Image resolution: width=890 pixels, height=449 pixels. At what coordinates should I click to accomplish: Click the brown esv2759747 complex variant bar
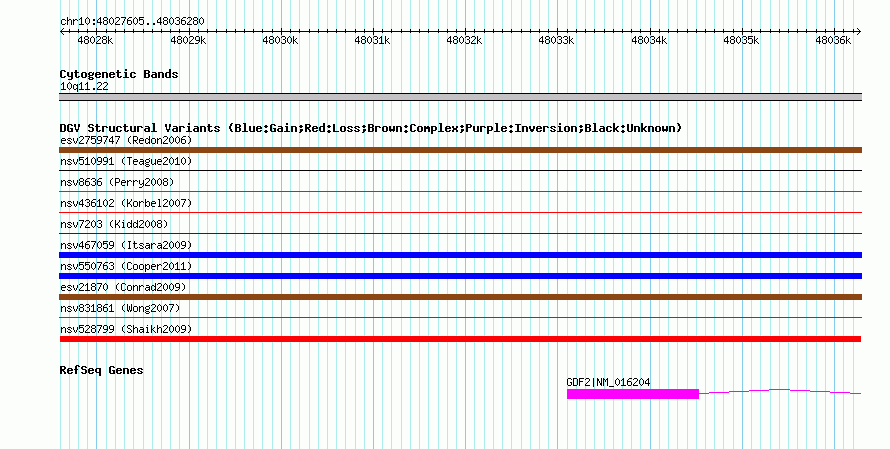(460, 150)
